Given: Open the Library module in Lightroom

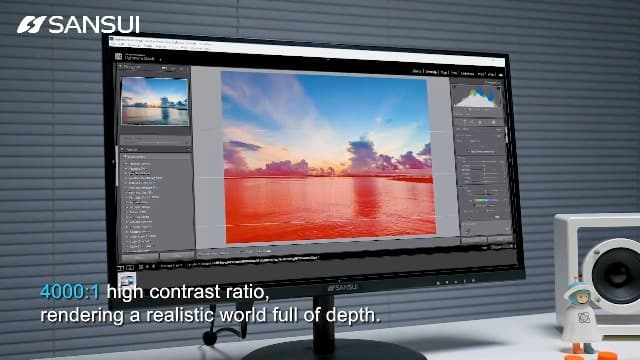Looking at the screenshot, I should (417, 71).
